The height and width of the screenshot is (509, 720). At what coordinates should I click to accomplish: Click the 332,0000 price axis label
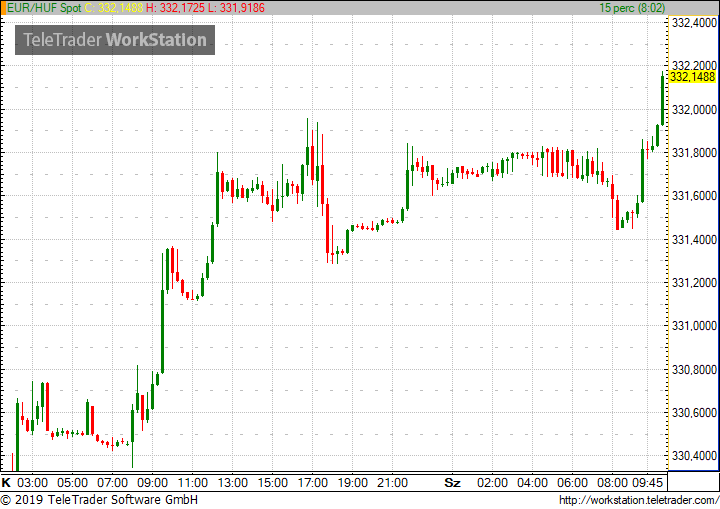[694, 109]
